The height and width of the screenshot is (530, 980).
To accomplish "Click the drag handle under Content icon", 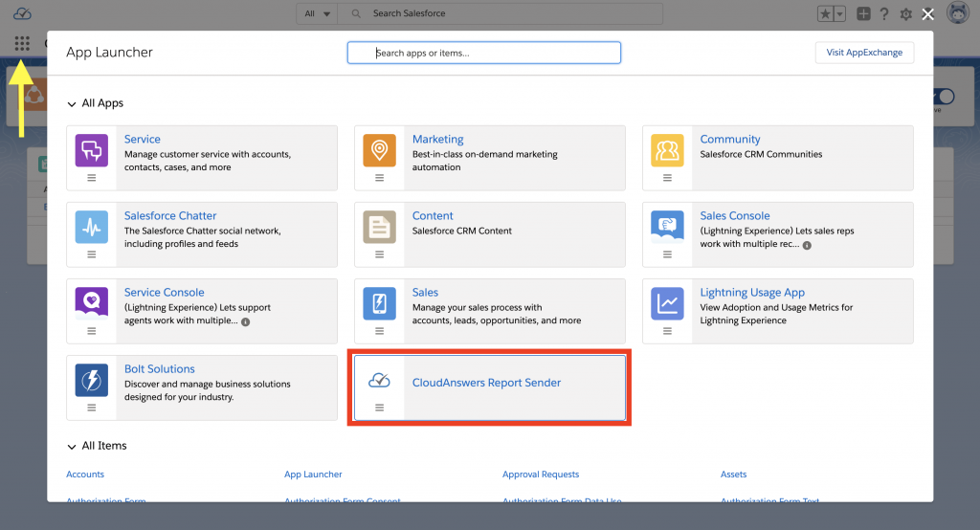I will [x=379, y=254].
